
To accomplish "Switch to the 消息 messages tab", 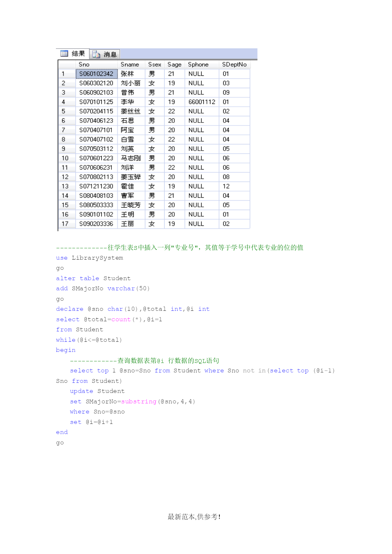I will coord(105,54).
